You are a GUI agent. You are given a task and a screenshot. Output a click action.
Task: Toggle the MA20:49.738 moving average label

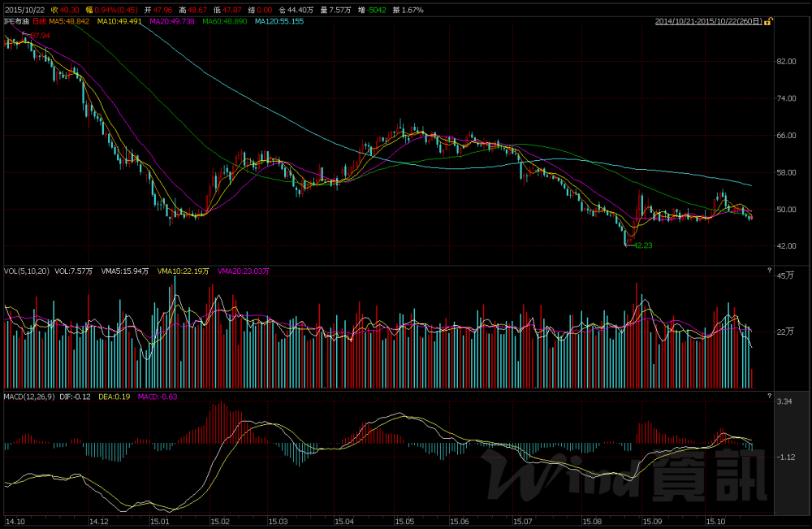click(171, 22)
